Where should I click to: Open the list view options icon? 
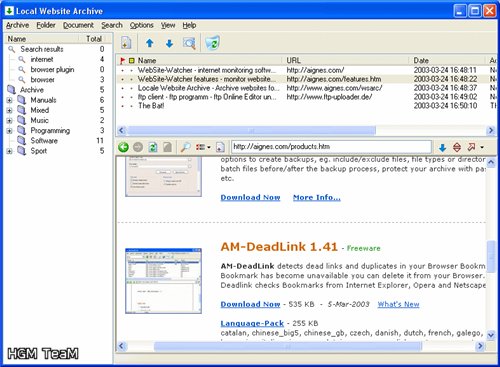point(200,147)
